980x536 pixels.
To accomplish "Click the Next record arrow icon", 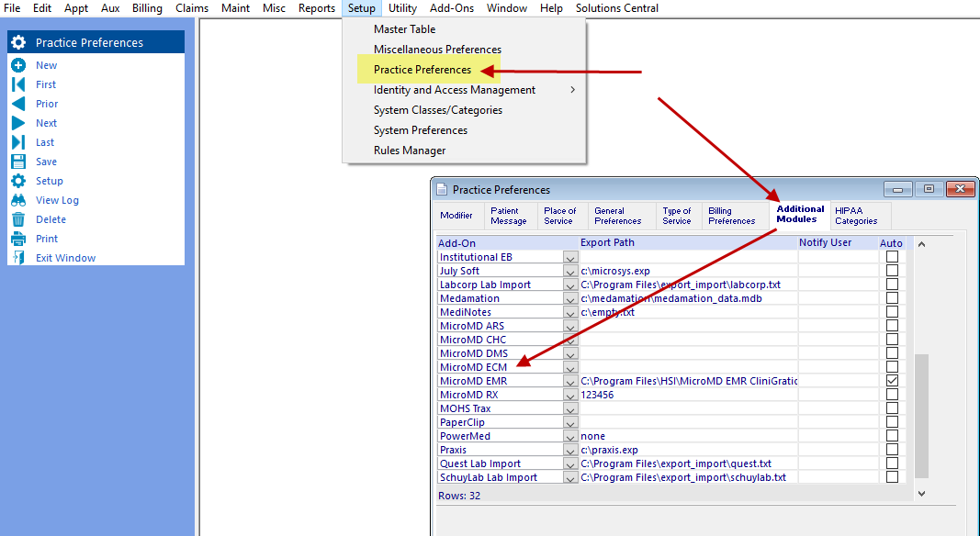I will coord(20,122).
